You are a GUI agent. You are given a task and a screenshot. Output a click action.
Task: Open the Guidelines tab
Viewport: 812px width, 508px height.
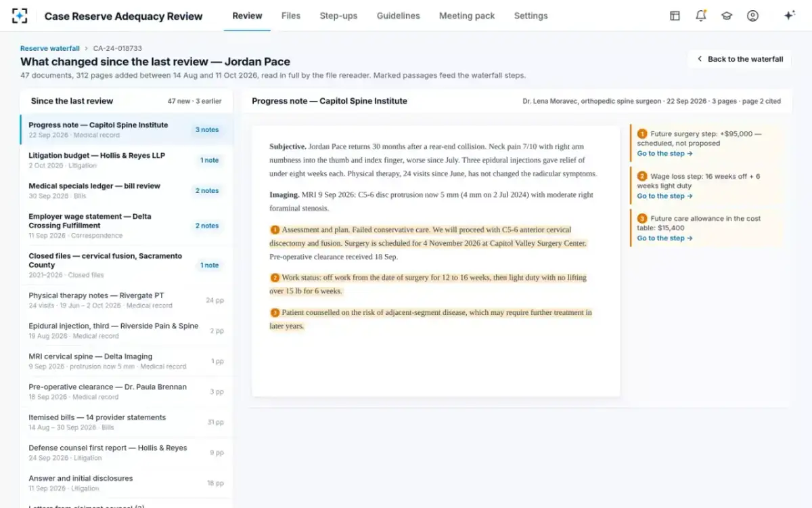[398, 16]
